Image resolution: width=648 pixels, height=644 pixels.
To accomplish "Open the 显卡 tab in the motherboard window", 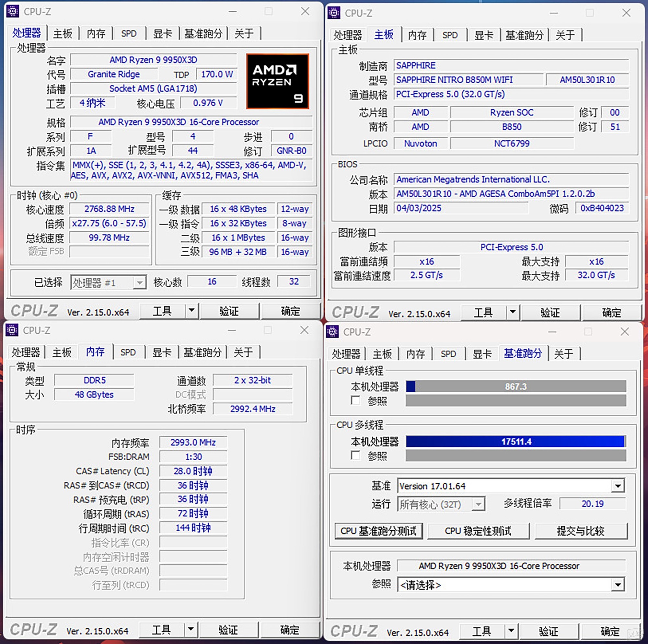I will tap(484, 35).
